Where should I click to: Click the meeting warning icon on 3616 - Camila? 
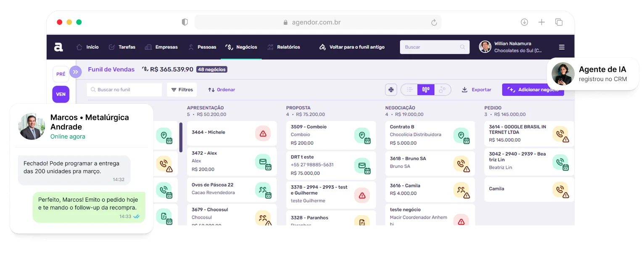click(461, 190)
